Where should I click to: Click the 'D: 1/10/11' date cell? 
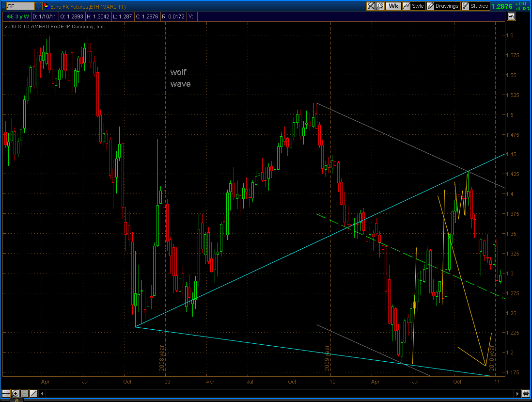click(x=45, y=16)
